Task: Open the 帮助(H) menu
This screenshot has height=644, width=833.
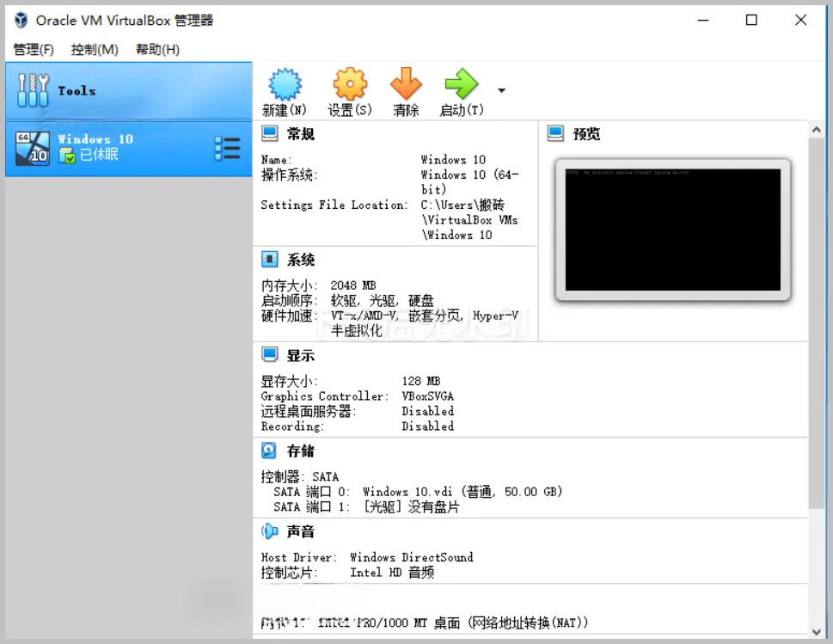Action: click(157, 49)
